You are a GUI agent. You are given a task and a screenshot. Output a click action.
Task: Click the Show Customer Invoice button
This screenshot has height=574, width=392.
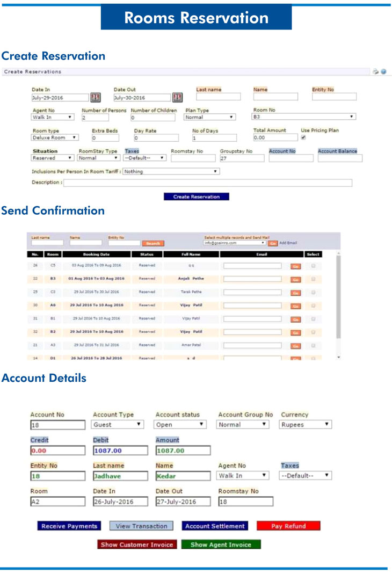(x=137, y=544)
